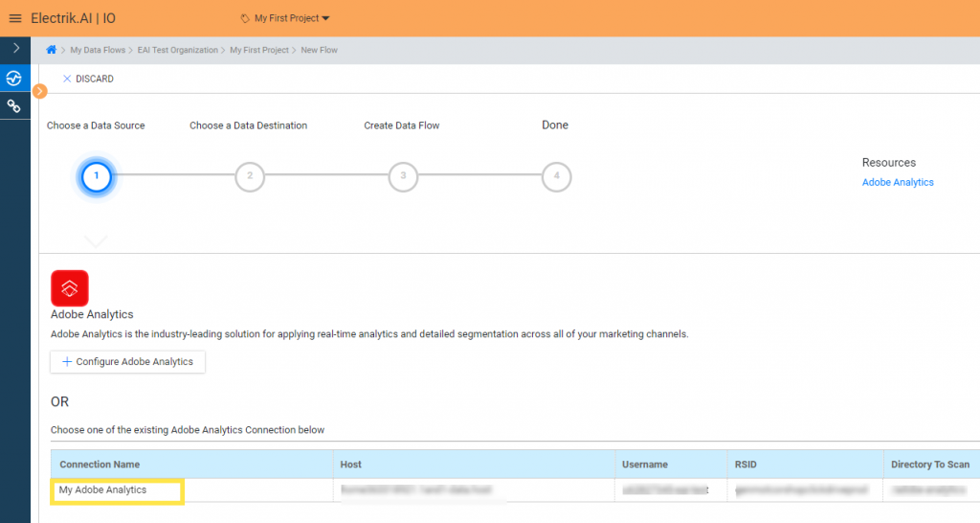Click the New Flow breadcrumb
This screenshot has width=980, height=523.
[319, 50]
